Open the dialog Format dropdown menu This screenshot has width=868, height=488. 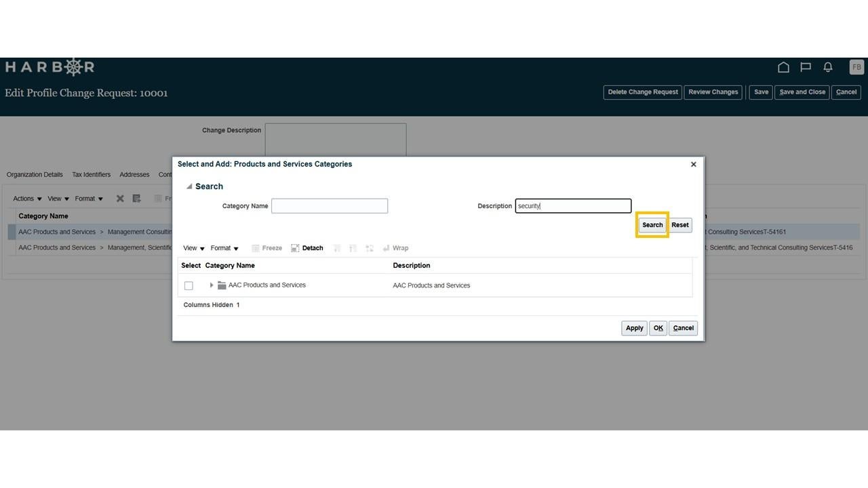(224, 248)
